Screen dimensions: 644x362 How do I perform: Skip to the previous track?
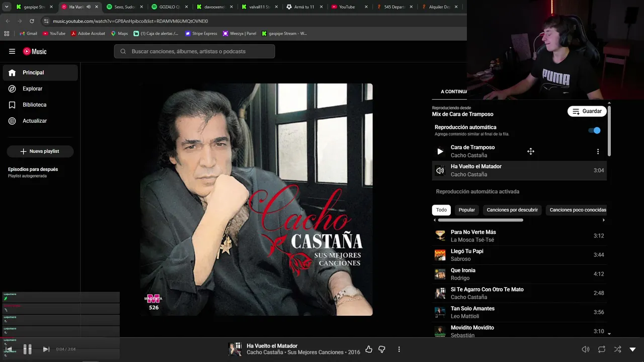[x=9, y=349]
